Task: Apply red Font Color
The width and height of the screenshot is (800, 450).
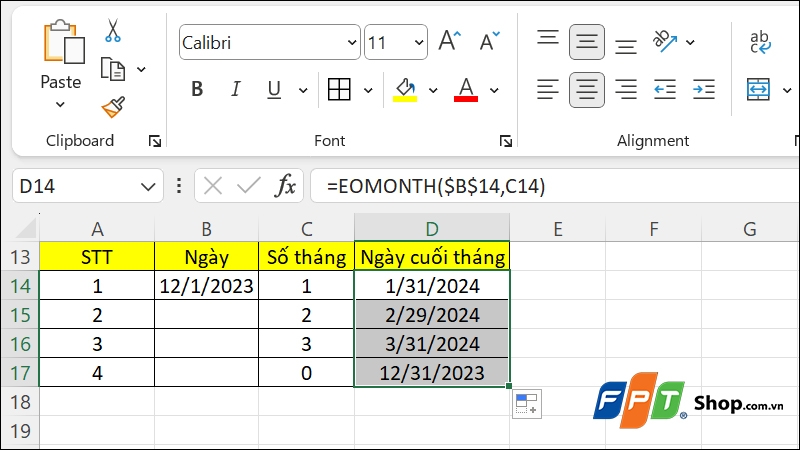Action: click(466, 90)
